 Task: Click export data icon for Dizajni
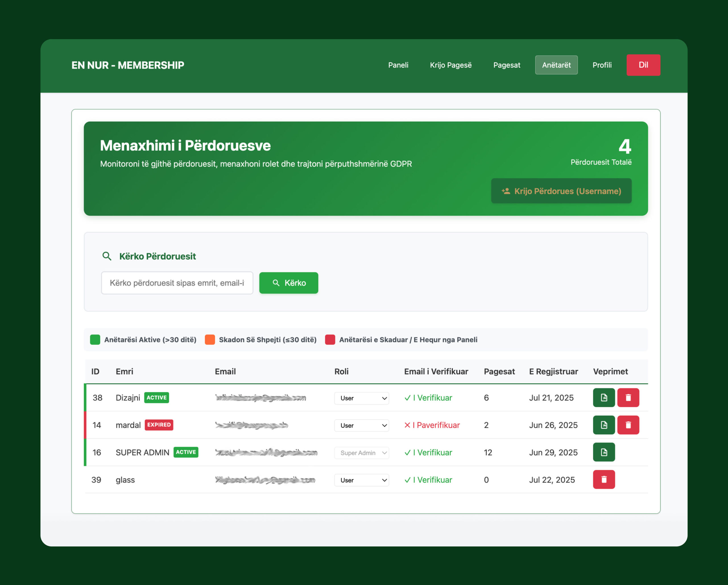pyautogui.click(x=604, y=398)
